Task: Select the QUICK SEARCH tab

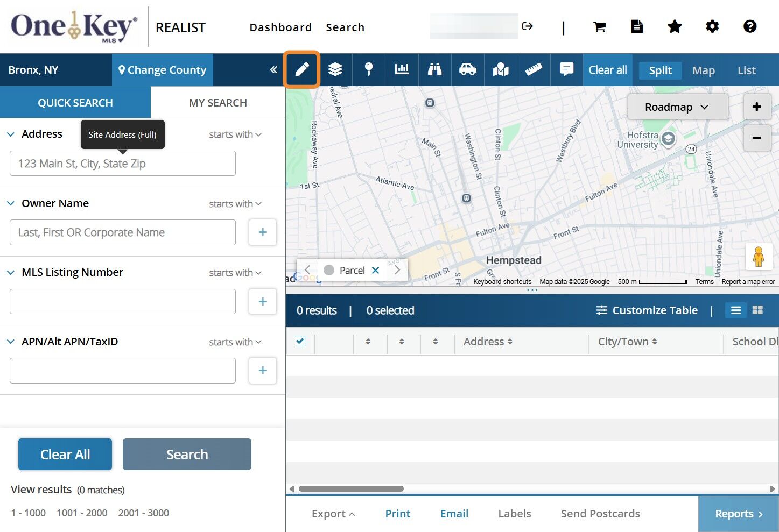Action: [75, 103]
